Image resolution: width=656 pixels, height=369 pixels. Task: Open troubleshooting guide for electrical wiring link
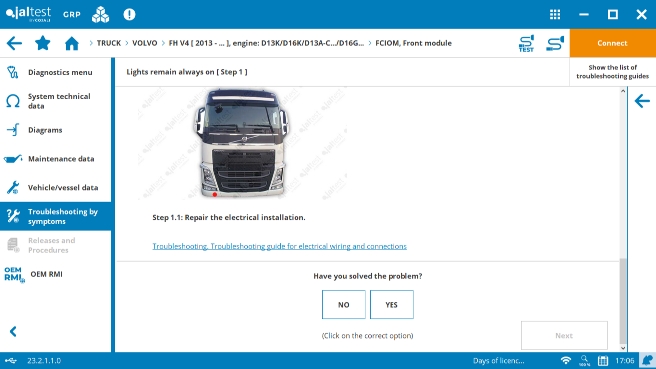279,246
